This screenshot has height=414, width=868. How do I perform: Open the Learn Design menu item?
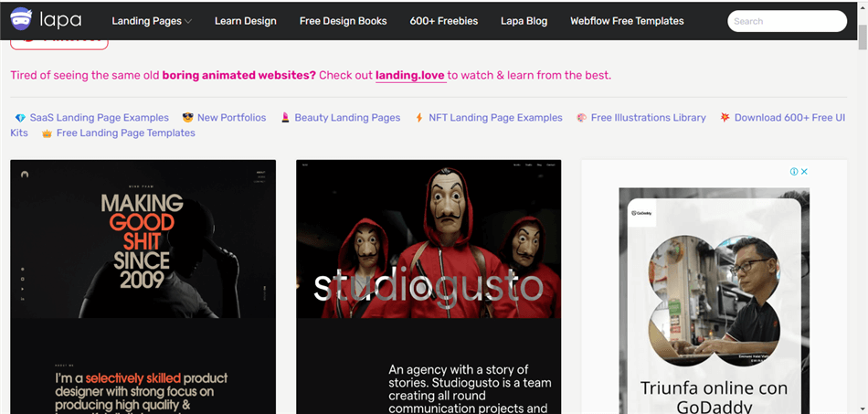(x=245, y=21)
